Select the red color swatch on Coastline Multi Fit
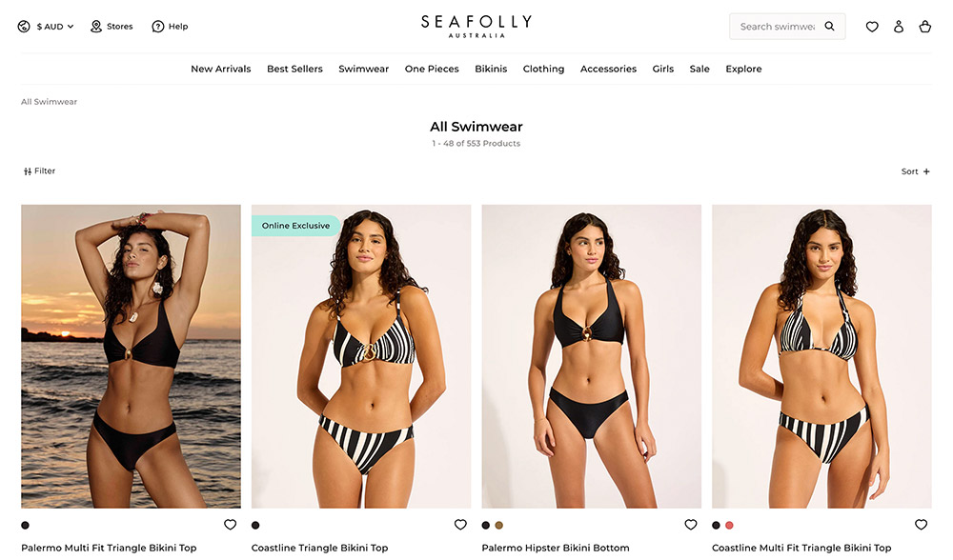 [x=729, y=525]
